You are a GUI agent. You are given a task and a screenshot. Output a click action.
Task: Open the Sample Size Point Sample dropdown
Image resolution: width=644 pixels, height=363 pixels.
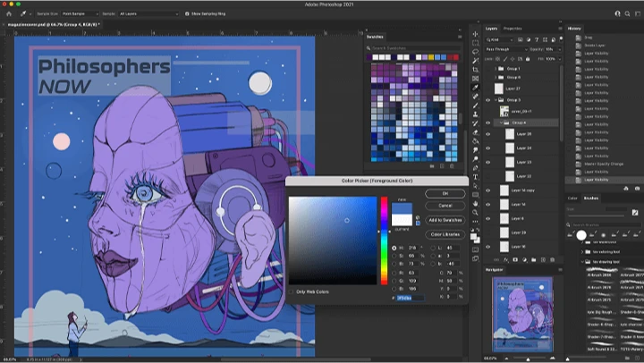80,13
